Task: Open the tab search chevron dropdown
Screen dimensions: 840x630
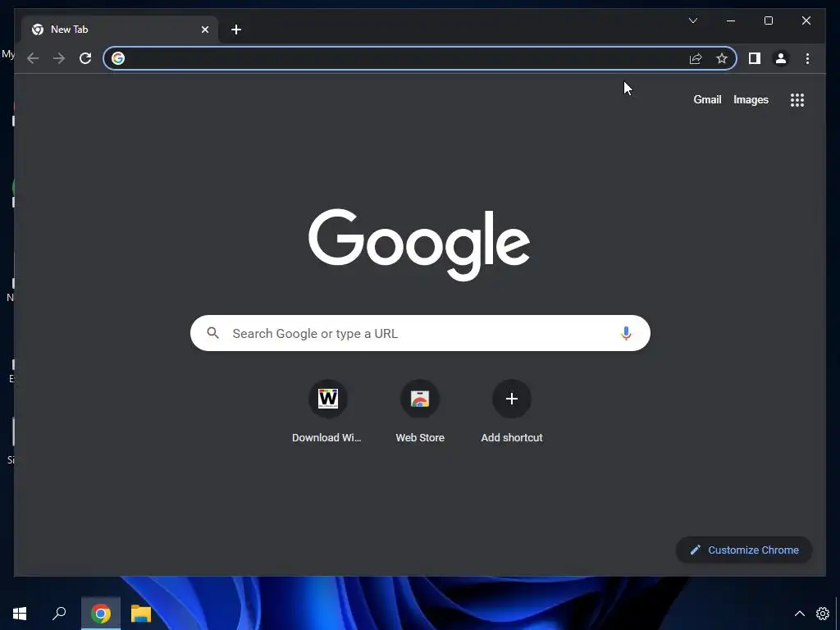Action: point(693,21)
